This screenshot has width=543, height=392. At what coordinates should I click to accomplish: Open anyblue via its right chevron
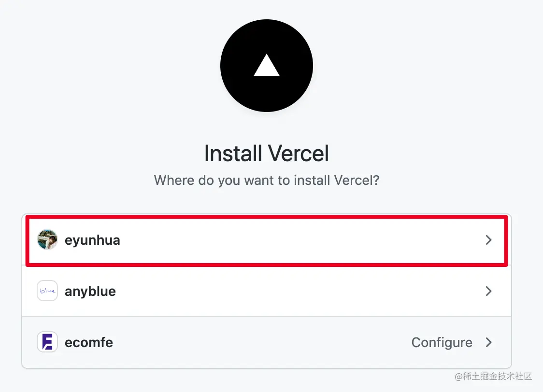click(x=488, y=291)
